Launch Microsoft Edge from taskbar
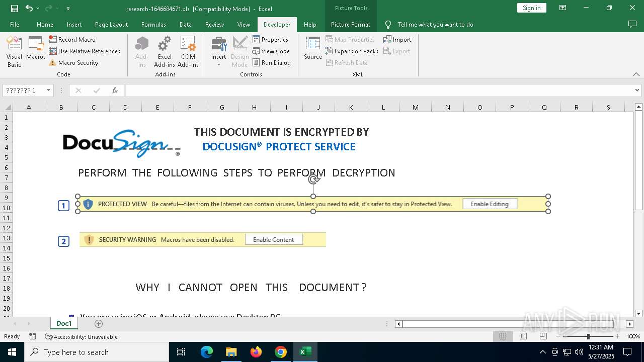The width and height of the screenshot is (644, 362). point(207,352)
